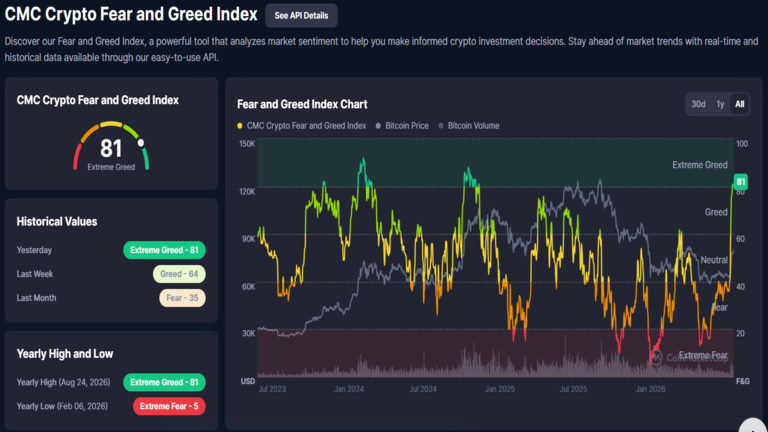Click the Last Week row label
768x432 pixels.
(x=35, y=274)
